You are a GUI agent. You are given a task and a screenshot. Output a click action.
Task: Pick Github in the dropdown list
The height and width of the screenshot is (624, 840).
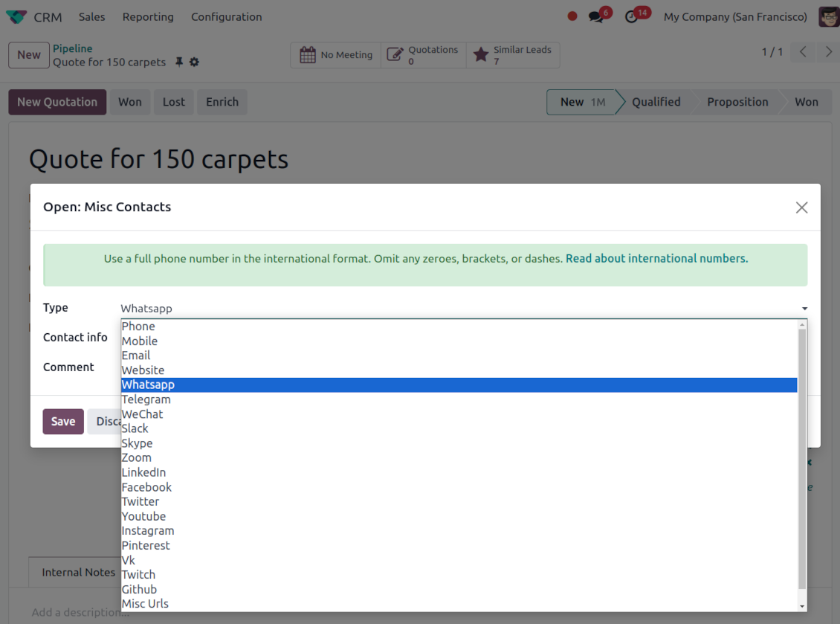tap(459, 589)
